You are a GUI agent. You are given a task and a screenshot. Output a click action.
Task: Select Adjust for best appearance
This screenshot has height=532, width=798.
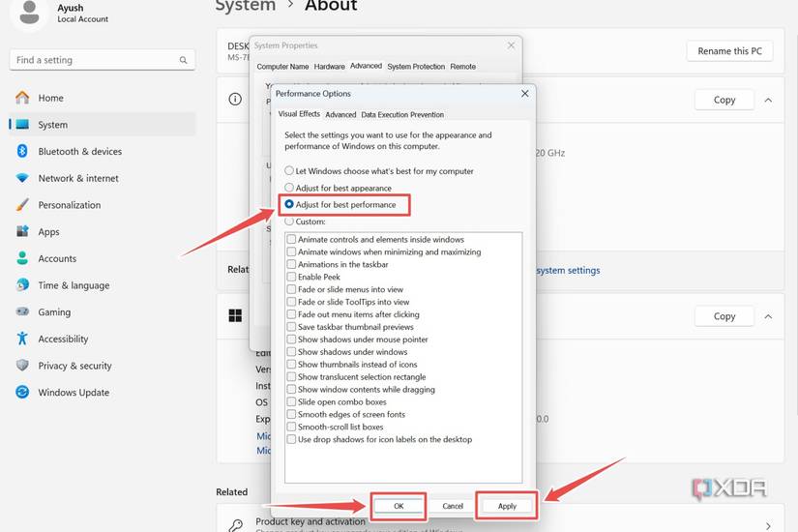pyautogui.click(x=289, y=188)
